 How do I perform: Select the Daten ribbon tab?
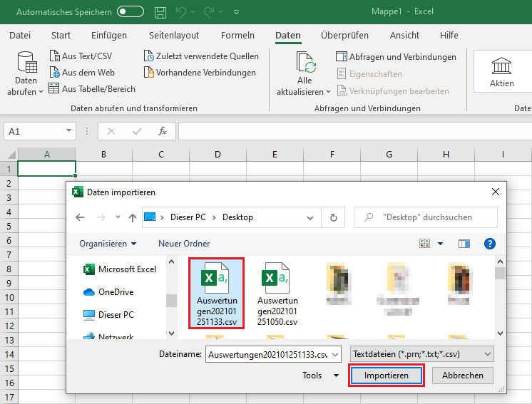point(287,35)
